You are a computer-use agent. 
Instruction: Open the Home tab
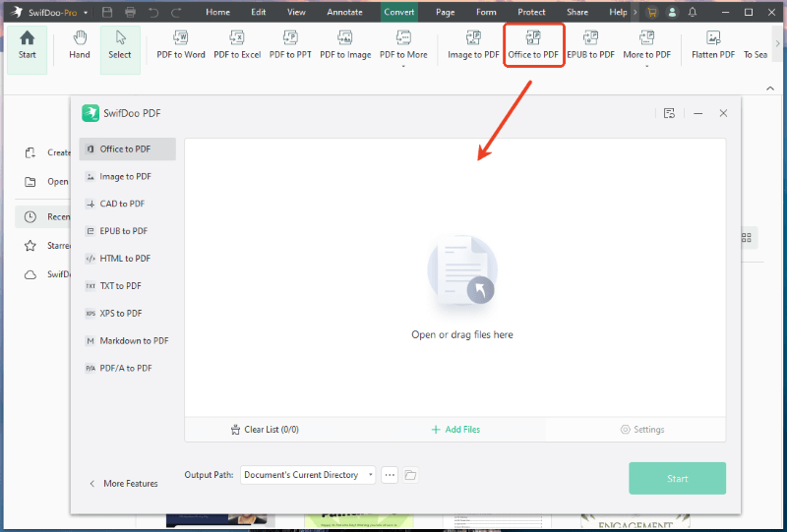217,12
